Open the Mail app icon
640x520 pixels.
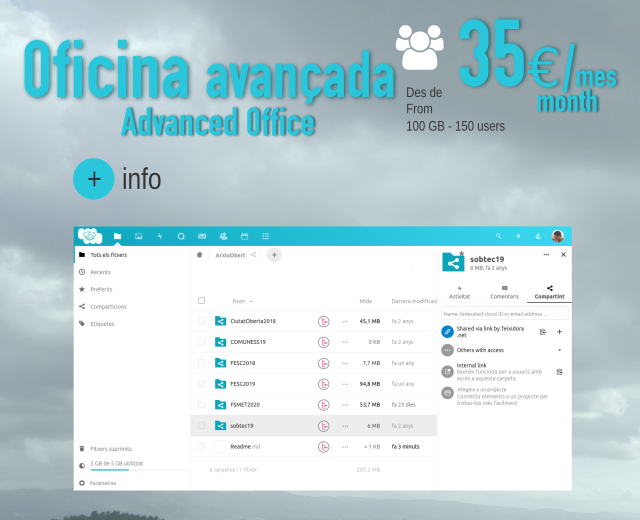(x=202, y=236)
